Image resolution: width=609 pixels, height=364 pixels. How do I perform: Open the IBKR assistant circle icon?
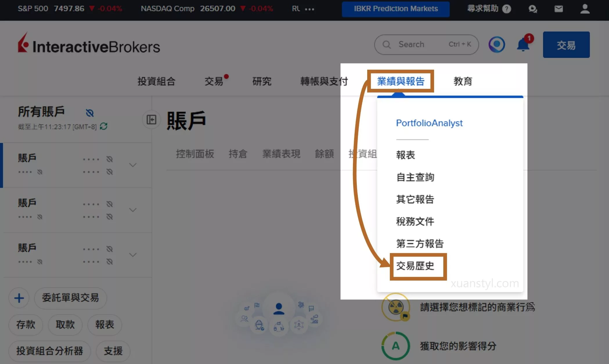click(x=497, y=44)
